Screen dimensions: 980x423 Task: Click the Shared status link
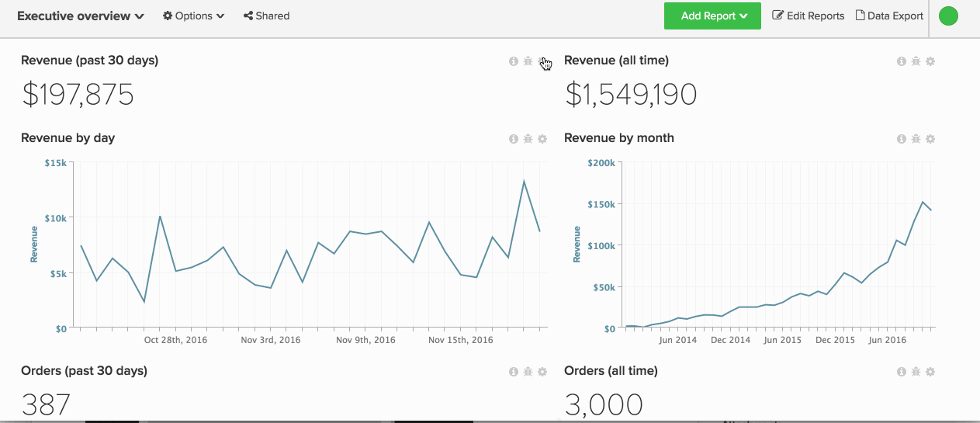[x=266, y=16]
